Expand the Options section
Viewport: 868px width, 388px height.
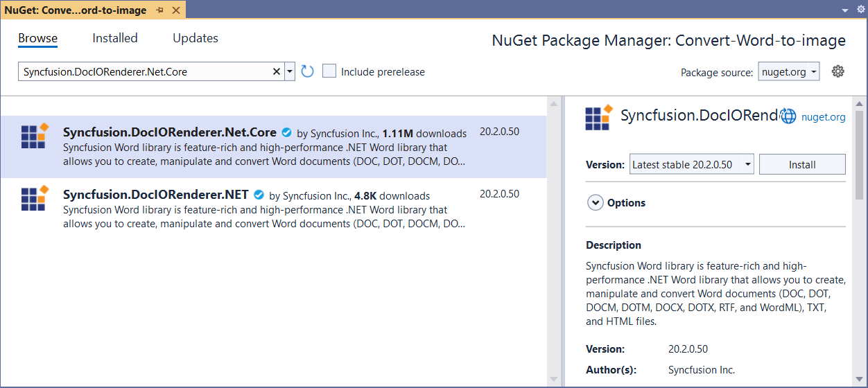coord(596,203)
